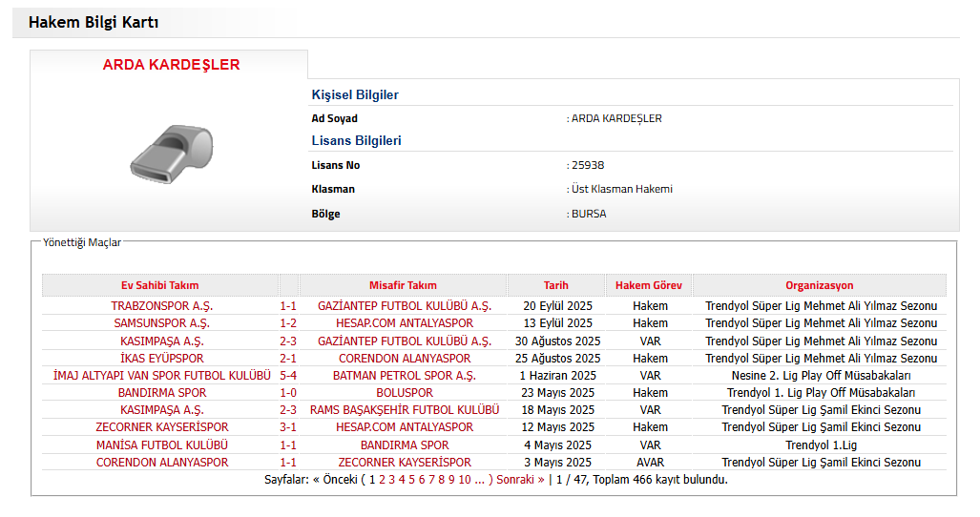This screenshot has height=517, width=980.
Task: Open SAMSUNSPOR A.Ş. team link
Action: pyautogui.click(x=161, y=323)
